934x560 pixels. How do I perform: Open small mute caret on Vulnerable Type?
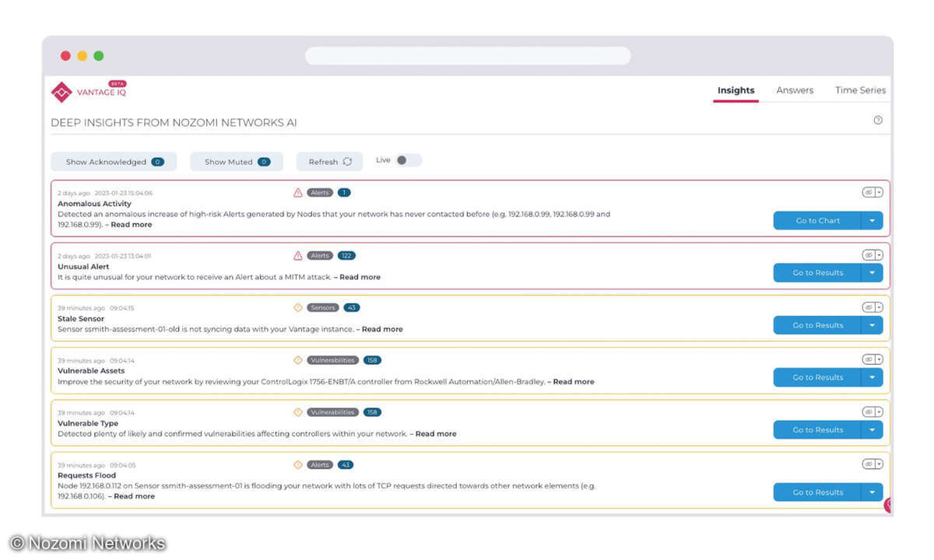(x=879, y=411)
